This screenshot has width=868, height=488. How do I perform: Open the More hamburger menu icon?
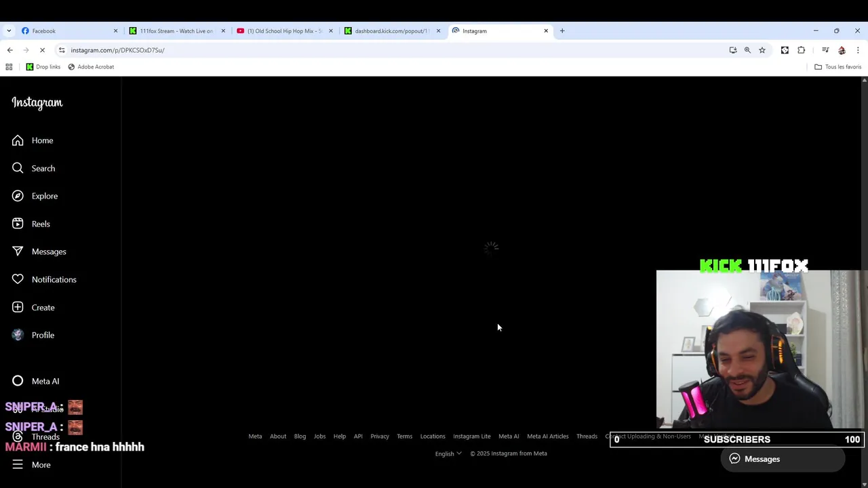[x=18, y=464]
